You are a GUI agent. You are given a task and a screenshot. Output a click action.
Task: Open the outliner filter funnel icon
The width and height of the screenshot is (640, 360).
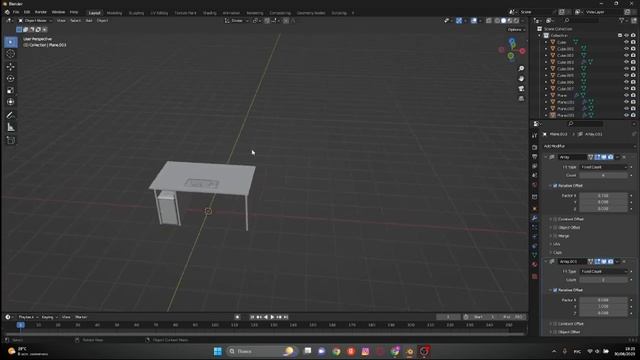click(622, 20)
